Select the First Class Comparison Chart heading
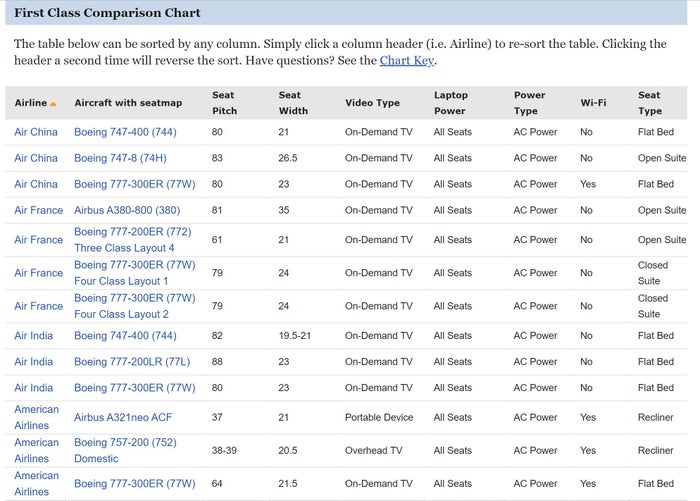 tap(107, 13)
